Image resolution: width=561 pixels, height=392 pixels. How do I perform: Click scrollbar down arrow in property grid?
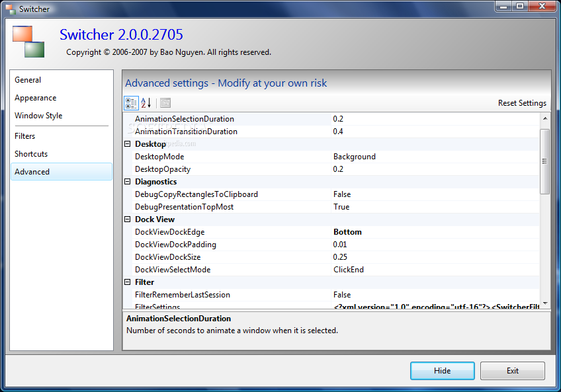(x=545, y=303)
